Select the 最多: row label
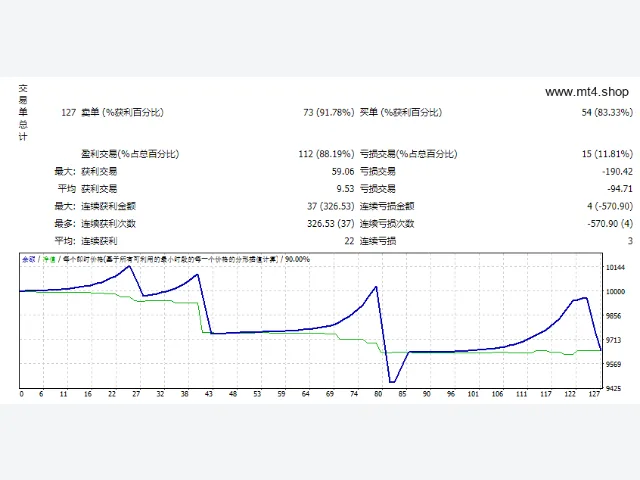Image resolution: width=640 pixels, height=480 pixels. tap(65, 224)
